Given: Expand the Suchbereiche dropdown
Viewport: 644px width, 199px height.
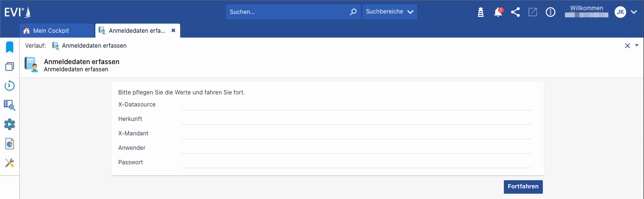Looking at the screenshot, I should (390, 12).
